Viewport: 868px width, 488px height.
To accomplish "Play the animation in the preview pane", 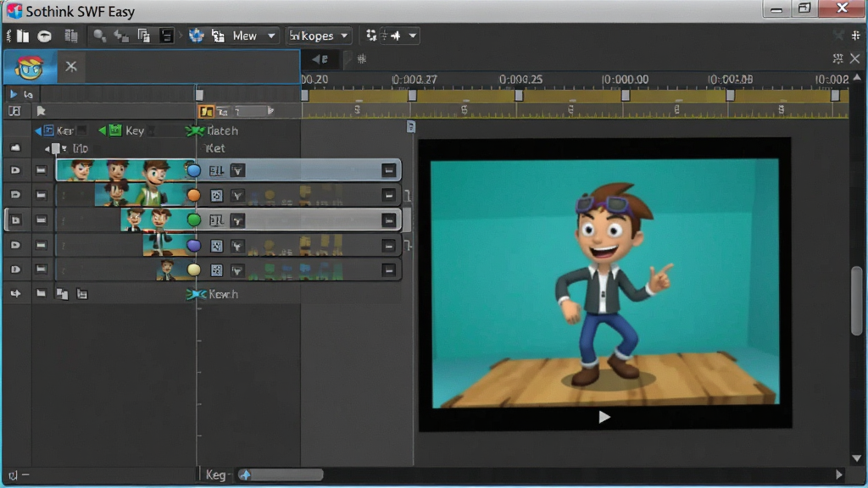I will tap(604, 417).
